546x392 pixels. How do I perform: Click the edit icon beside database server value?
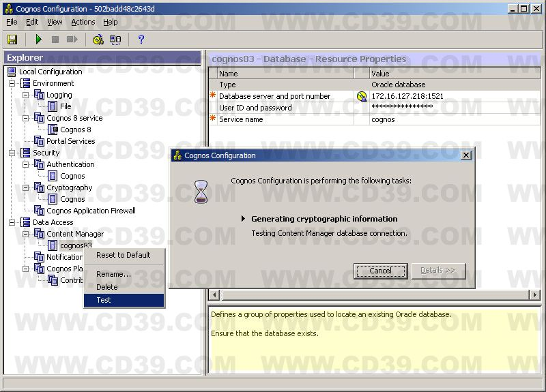[x=362, y=96]
